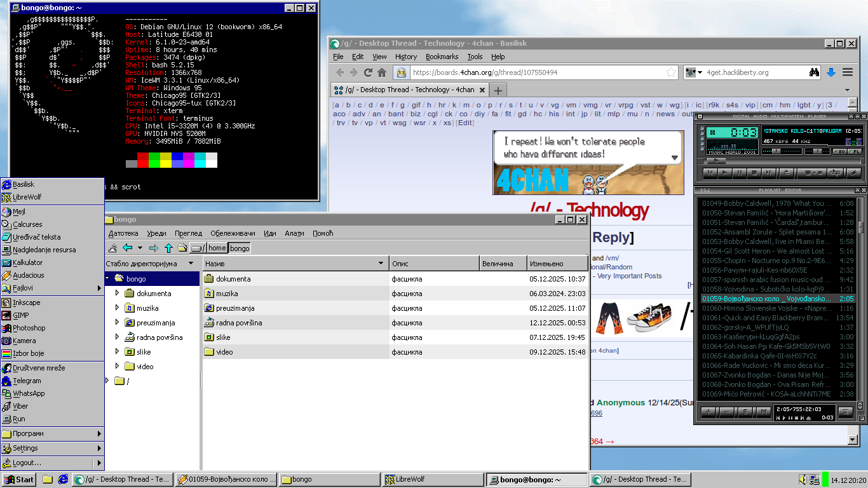Click the volume tray icon
Screen dimensions: 868x488
[x=803, y=479]
